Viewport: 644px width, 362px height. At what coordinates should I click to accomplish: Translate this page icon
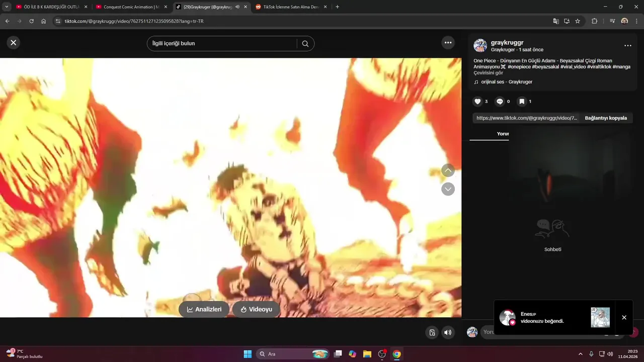tap(555, 21)
